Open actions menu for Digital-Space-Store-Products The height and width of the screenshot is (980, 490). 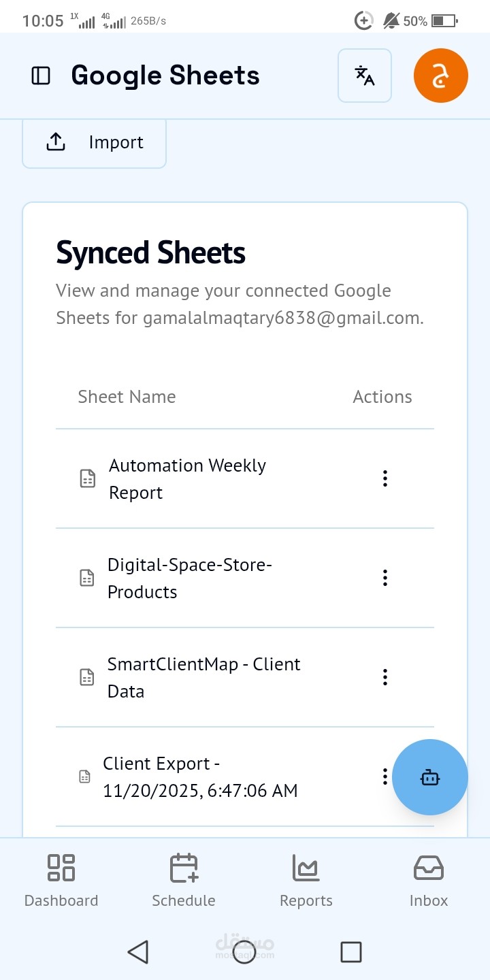tap(385, 578)
